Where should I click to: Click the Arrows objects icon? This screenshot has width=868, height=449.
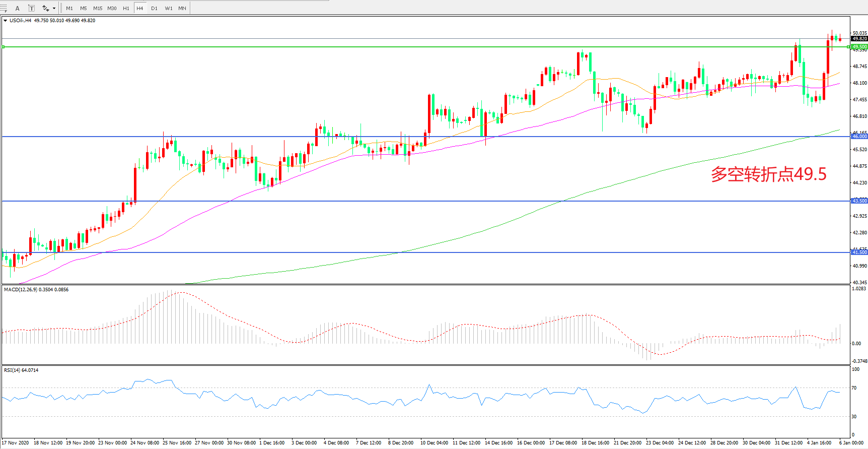tap(46, 8)
